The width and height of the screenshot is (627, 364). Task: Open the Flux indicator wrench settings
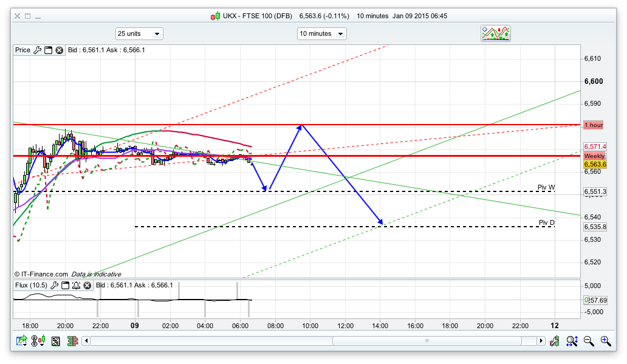click(x=54, y=285)
